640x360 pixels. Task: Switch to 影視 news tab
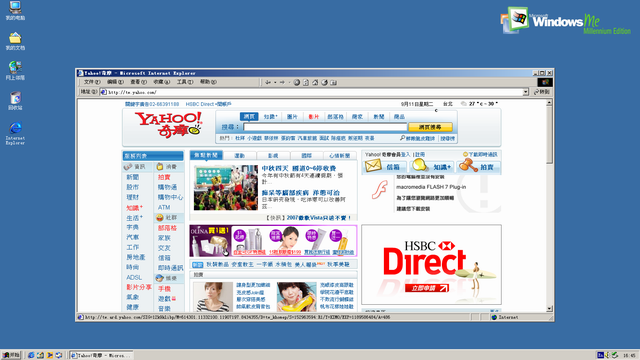click(273, 156)
